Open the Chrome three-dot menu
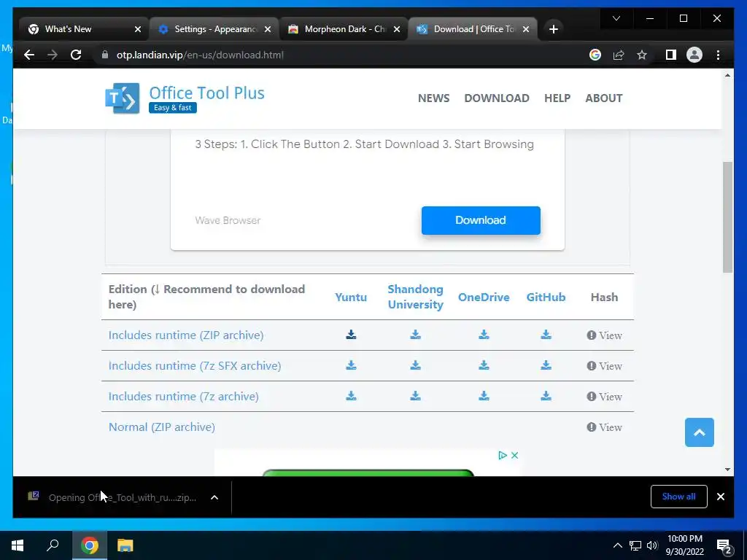Screen dimensions: 747x560 coord(718,55)
